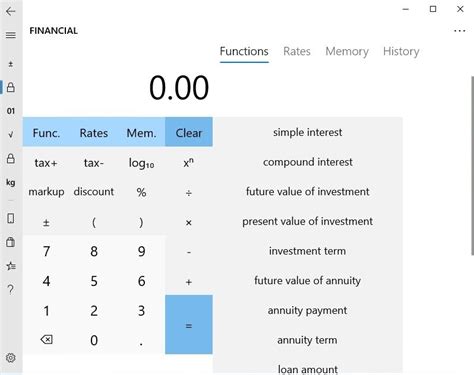Viewport: 474px width, 375px height.
Task: Go back using the arrow icon
Action: click(x=11, y=11)
